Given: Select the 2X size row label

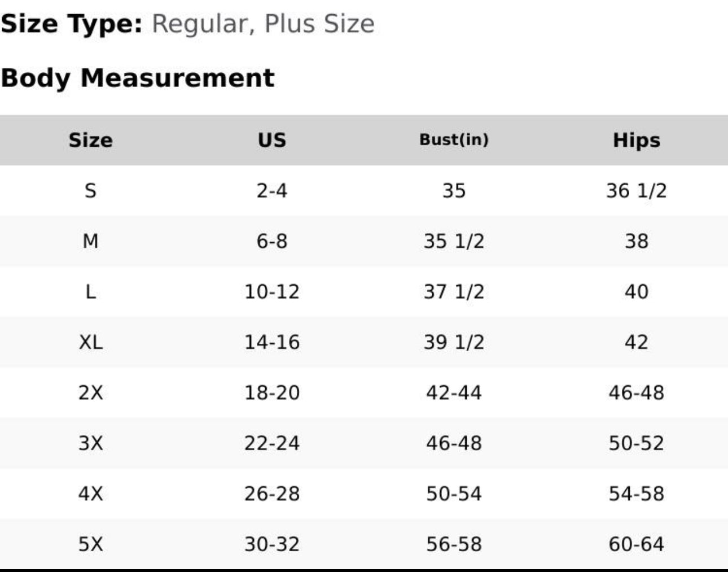Looking at the screenshot, I should tap(90, 392).
